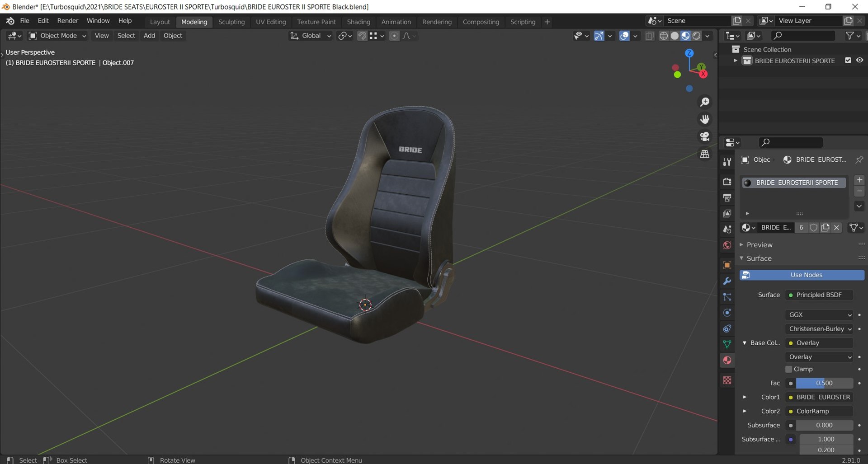The width and height of the screenshot is (868, 464).
Task: Open the File menu
Action: pos(25,21)
